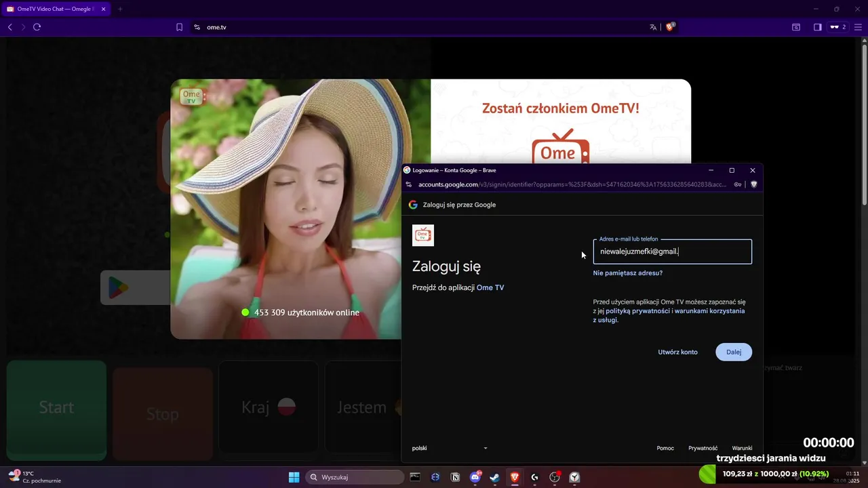Open the terminal app in taskbar
Screen dimensions: 868x488
tap(415, 477)
